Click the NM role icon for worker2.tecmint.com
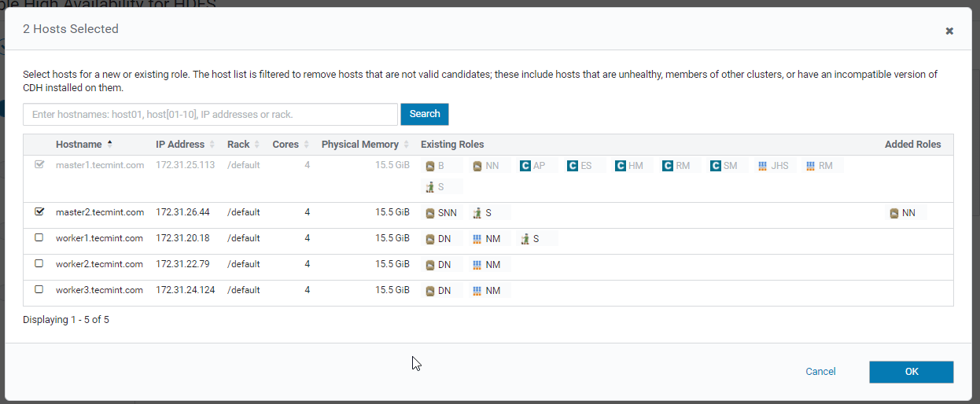The image size is (980, 404). pyautogui.click(x=477, y=265)
